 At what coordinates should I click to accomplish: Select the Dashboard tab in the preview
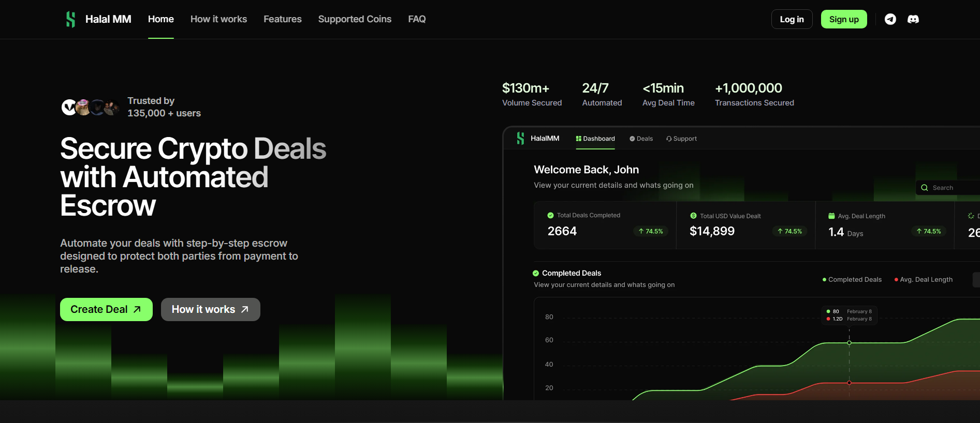click(595, 139)
